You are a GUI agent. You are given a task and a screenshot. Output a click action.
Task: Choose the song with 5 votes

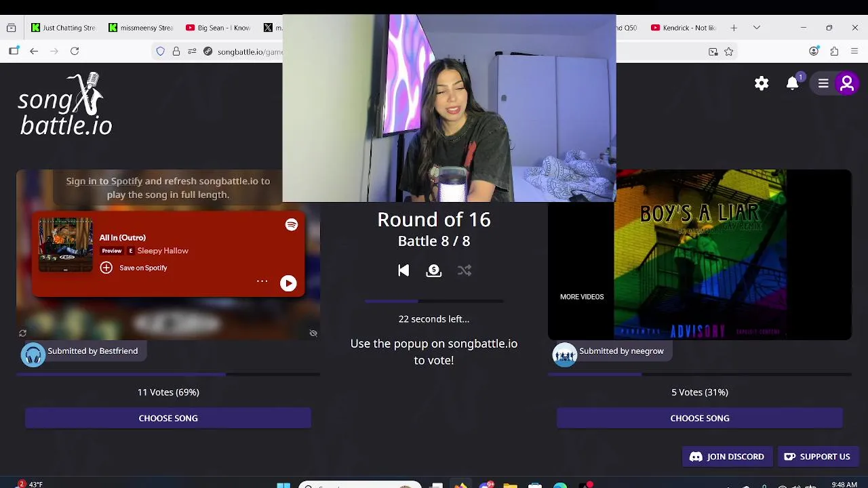point(700,418)
